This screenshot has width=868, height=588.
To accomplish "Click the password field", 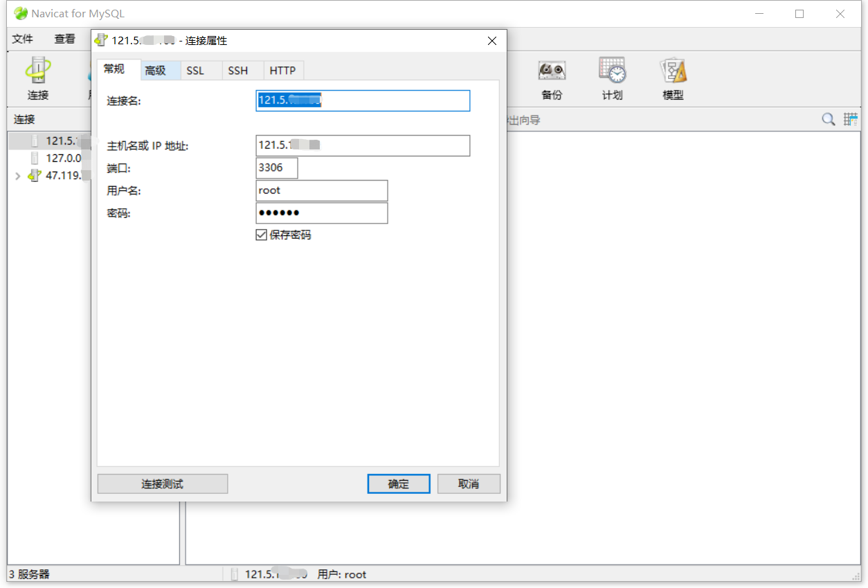I will click(x=322, y=213).
